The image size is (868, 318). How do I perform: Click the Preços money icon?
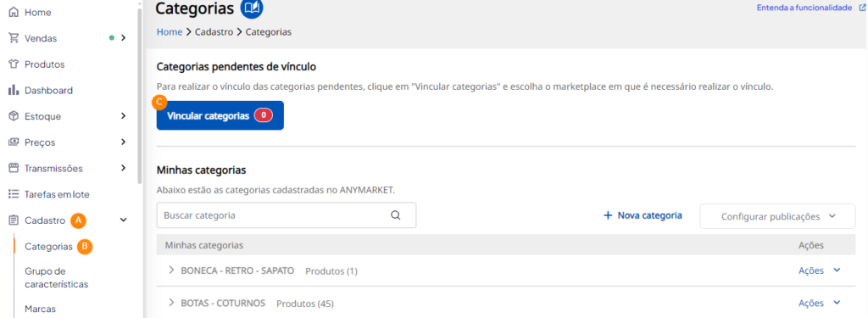coord(14,142)
